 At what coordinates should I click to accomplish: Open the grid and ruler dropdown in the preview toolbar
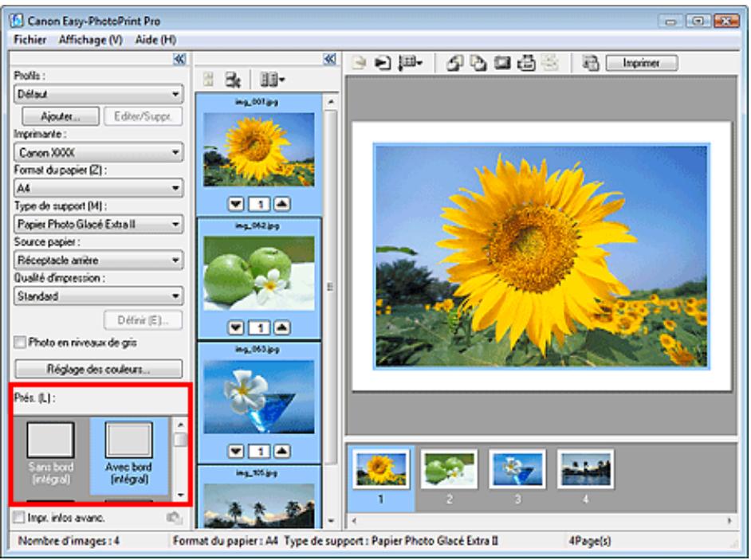pyautogui.click(x=411, y=63)
